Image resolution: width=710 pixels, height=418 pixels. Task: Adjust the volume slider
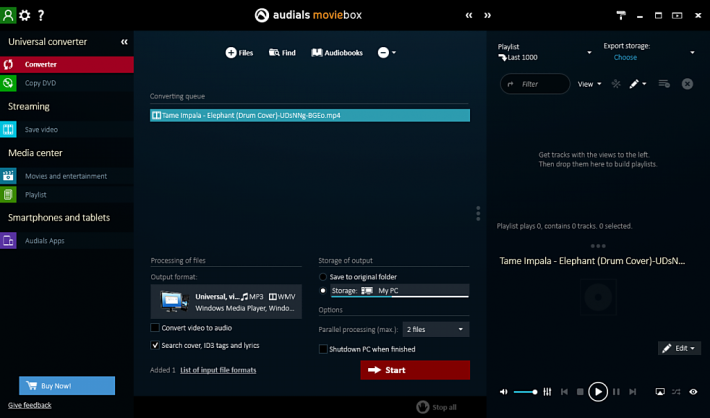(x=526, y=392)
